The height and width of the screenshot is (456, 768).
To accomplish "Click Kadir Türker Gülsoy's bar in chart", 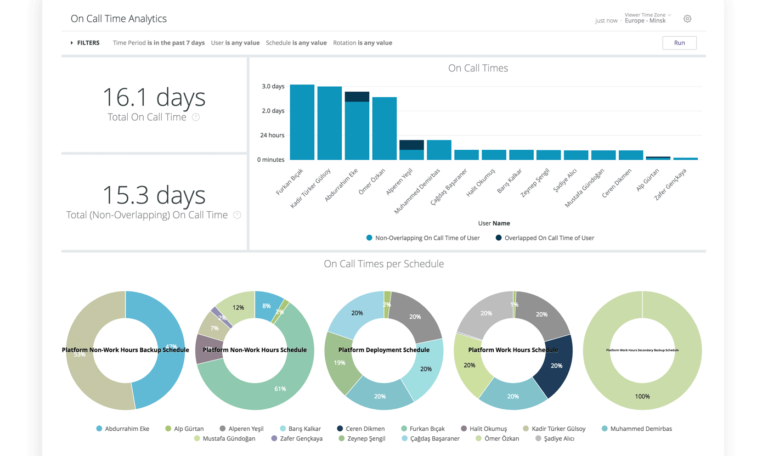I will click(x=330, y=123).
